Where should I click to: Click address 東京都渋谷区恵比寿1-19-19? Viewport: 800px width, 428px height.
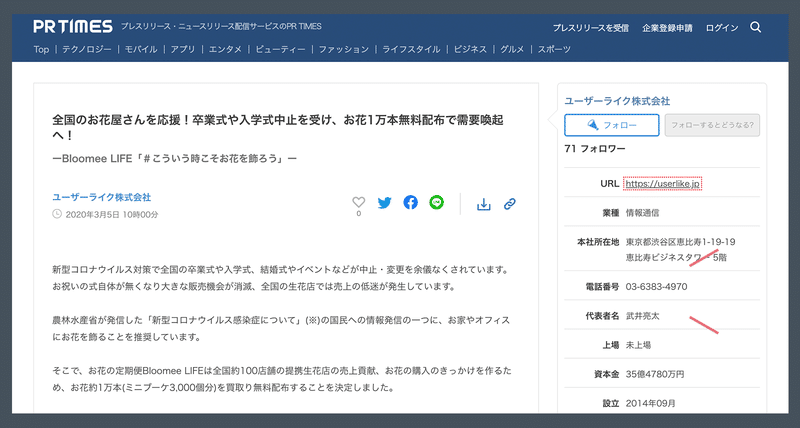[x=681, y=242]
